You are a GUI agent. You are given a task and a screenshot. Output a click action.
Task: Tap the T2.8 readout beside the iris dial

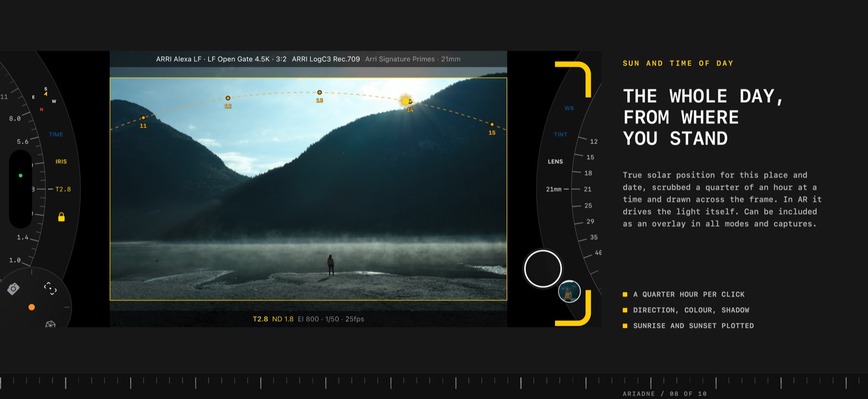pyautogui.click(x=63, y=189)
